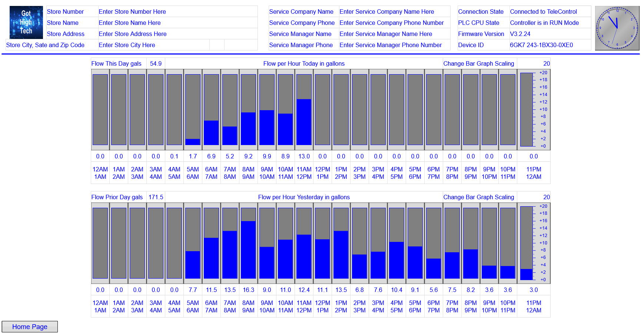Click yesterday's 10.4 gallon value
The height and width of the screenshot is (335, 644).
pyautogui.click(x=396, y=290)
